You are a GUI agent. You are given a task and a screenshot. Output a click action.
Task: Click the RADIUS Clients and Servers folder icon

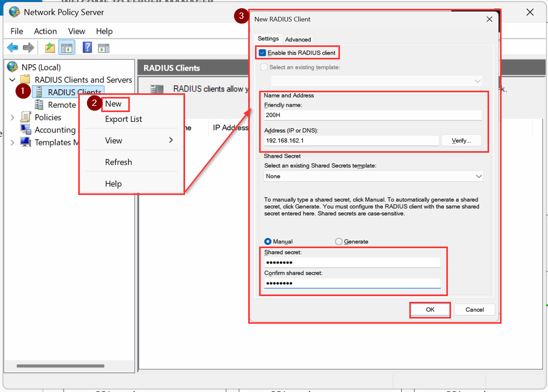[26, 79]
